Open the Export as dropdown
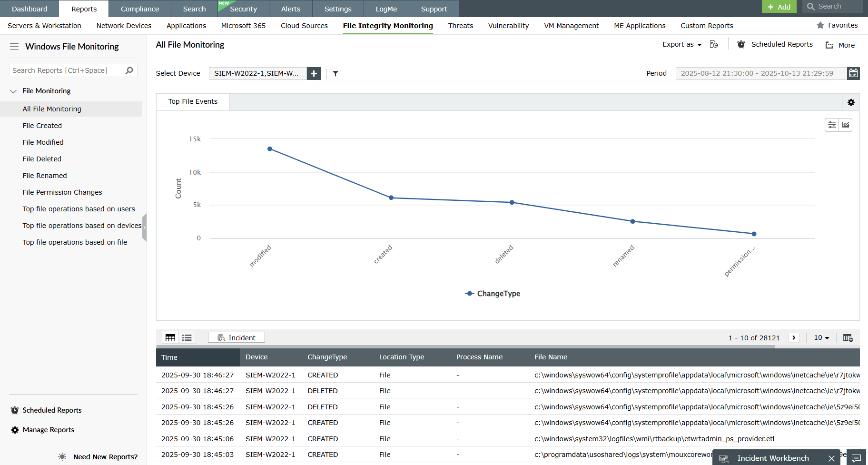 pyautogui.click(x=681, y=44)
